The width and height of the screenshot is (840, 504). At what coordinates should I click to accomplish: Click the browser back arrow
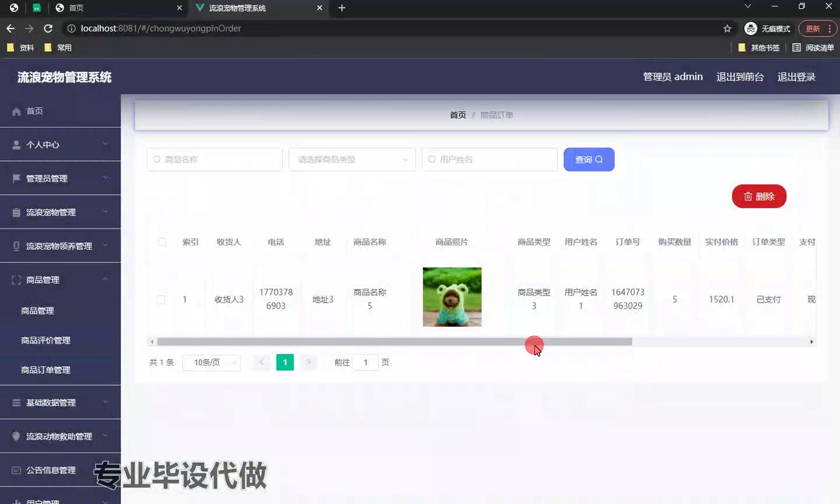pos(10,29)
